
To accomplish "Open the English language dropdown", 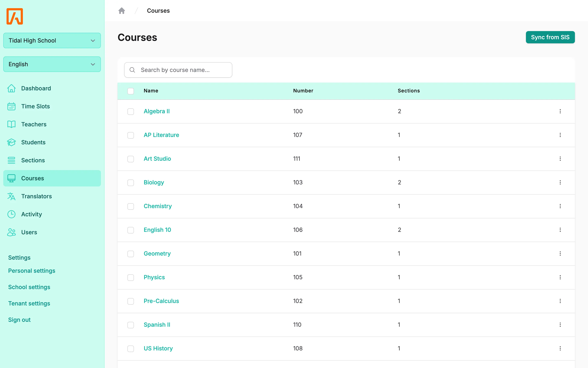I will coord(52,64).
